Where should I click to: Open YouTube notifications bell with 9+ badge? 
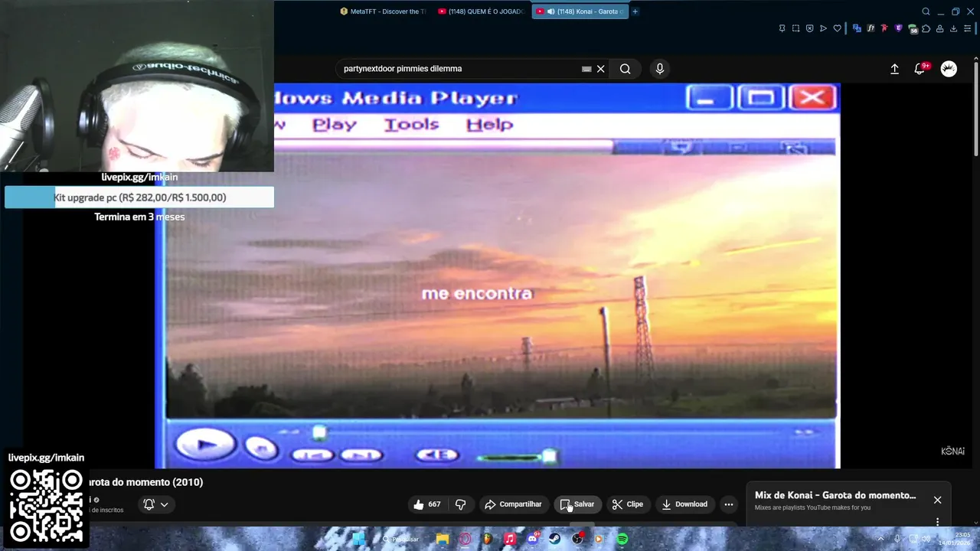point(921,69)
